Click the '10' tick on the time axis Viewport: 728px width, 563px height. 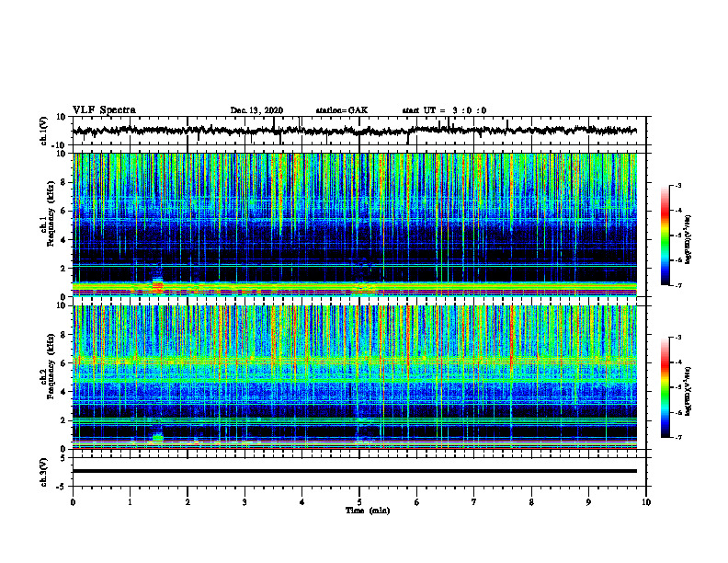pos(646,502)
